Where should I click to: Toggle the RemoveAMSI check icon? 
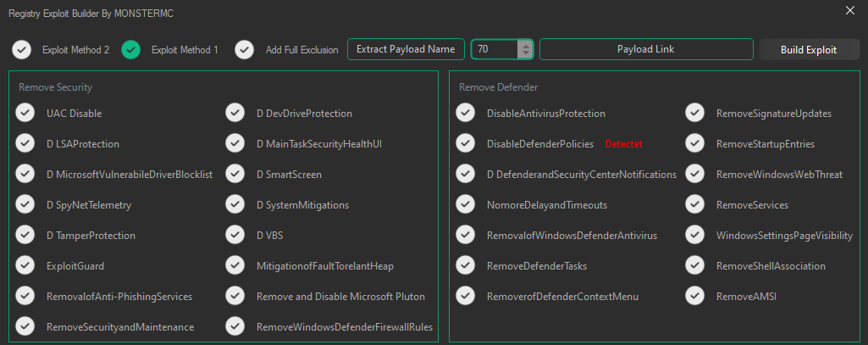click(694, 296)
